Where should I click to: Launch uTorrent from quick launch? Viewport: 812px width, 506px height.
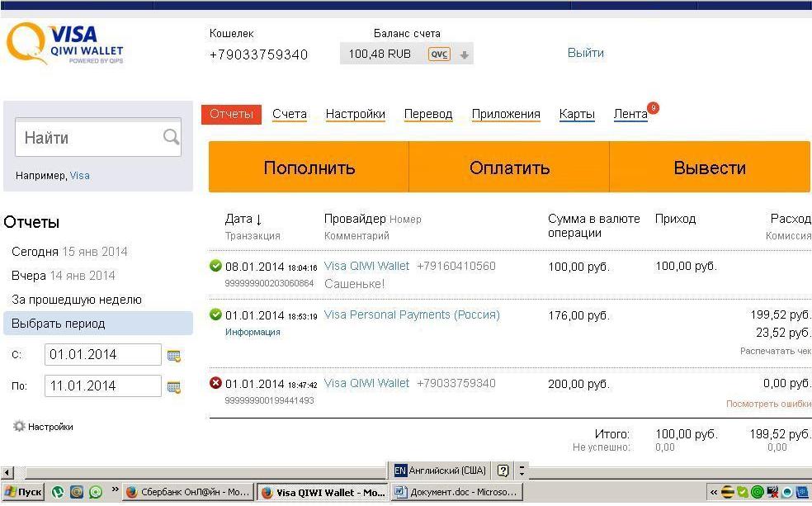[58, 492]
